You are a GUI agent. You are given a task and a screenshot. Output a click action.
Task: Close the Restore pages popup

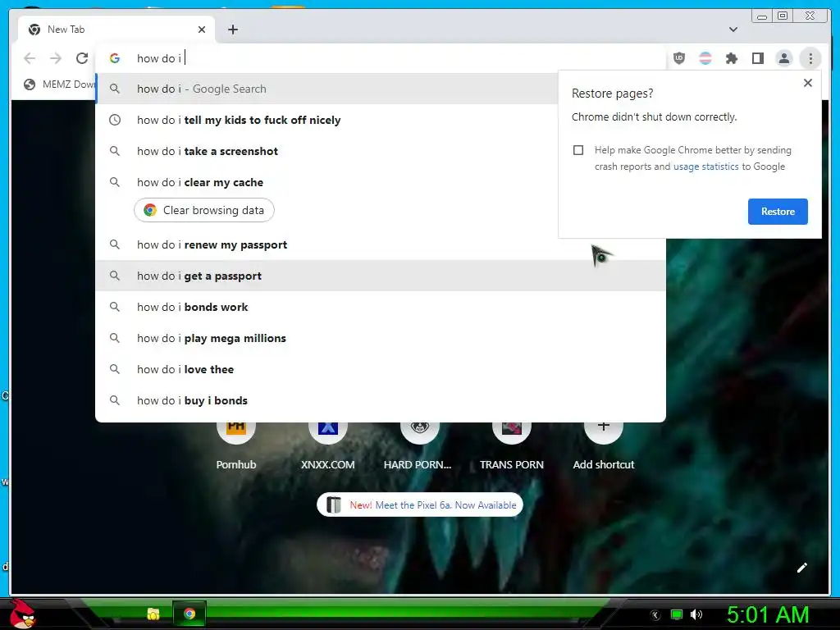coord(808,83)
